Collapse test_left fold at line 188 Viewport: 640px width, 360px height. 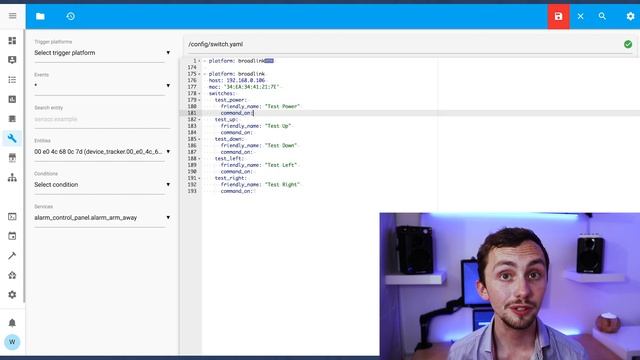(x=200, y=158)
